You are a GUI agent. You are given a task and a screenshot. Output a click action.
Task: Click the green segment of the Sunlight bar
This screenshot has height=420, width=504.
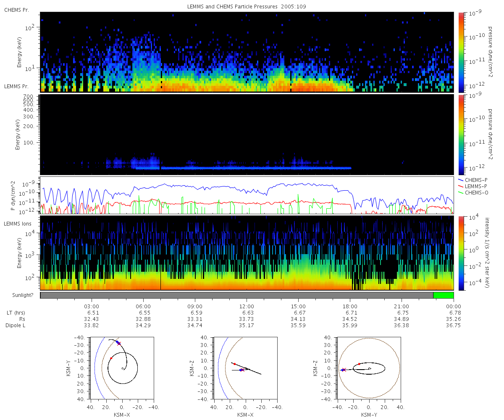(444, 295)
